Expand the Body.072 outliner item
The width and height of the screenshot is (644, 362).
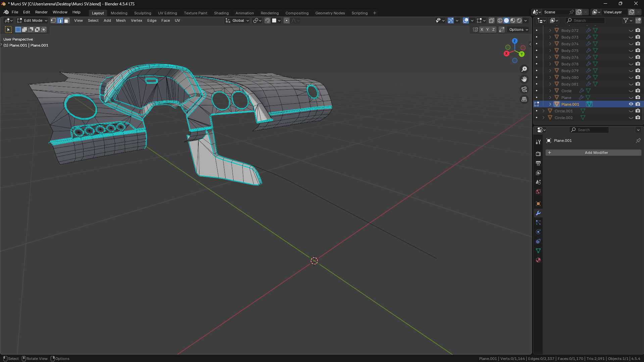pos(550,30)
